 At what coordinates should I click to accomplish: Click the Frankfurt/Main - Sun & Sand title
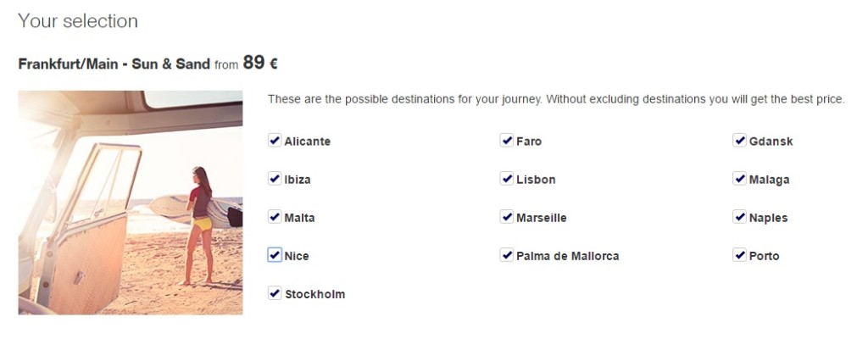pos(114,64)
